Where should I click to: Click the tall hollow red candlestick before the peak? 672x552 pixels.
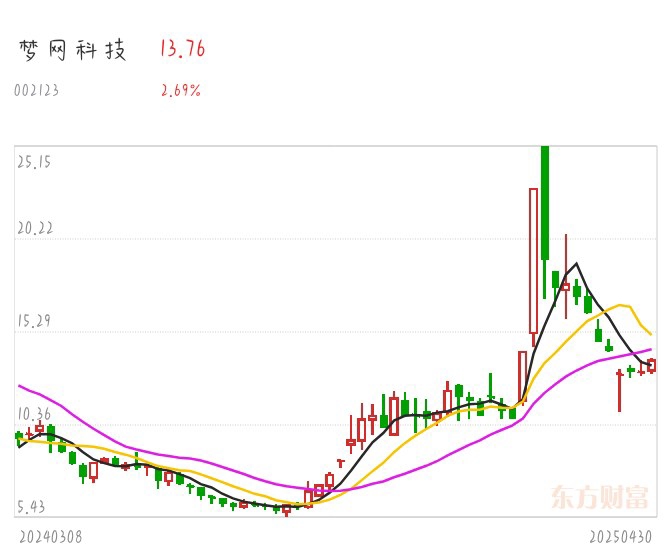pos(534,267)
